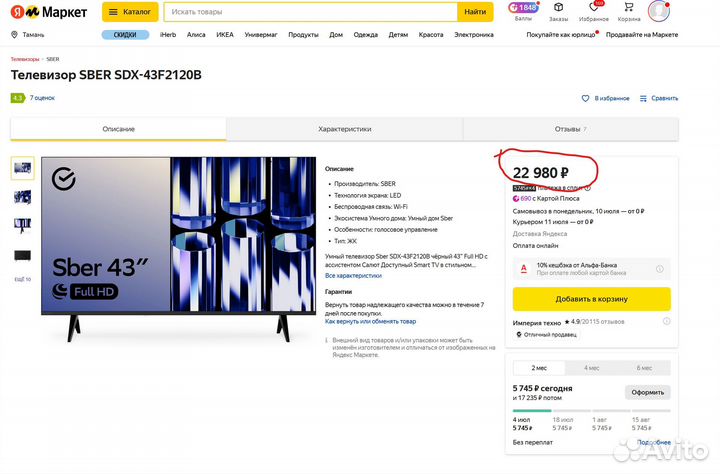Click the Искать товары search field
The height and width of the screenshot is (475, 720).
coord(310,12)
